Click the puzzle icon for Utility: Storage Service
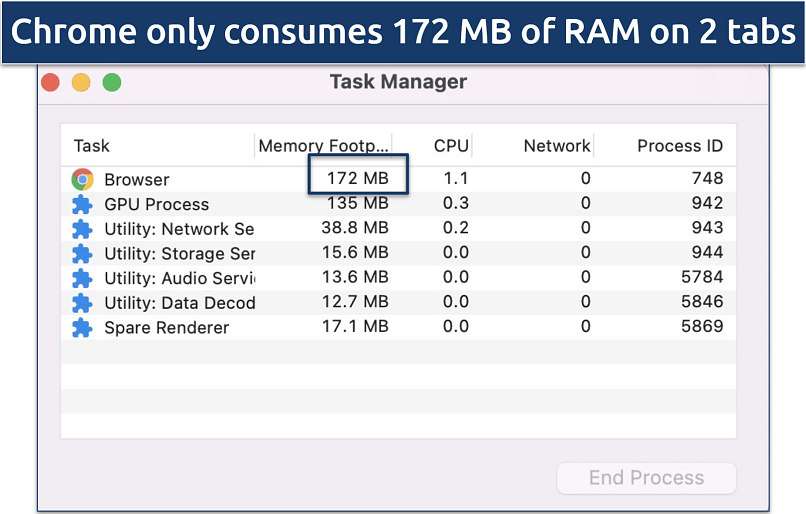 pyautogui.click(x=82, y=254)
